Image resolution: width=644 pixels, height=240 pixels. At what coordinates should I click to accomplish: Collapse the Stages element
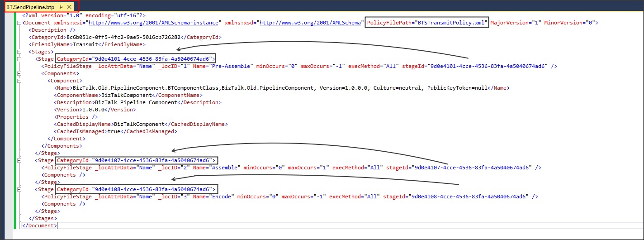pyautogui.click(x=19, y=52)
